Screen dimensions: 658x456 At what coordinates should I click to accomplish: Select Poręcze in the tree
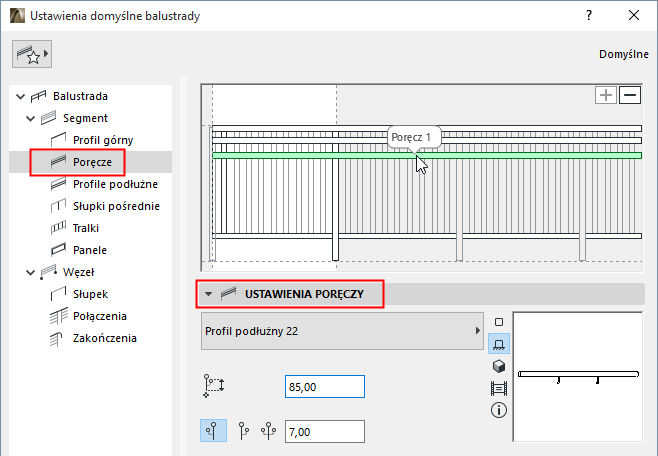tap(92, 162)
